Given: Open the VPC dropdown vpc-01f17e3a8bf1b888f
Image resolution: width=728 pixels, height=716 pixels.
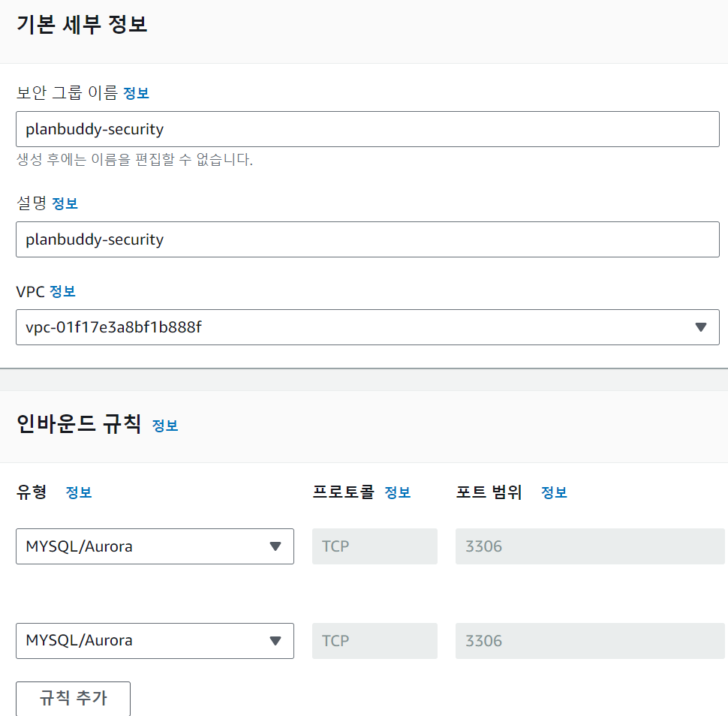Looking at the screenshot, I should [x=367, y=327].
